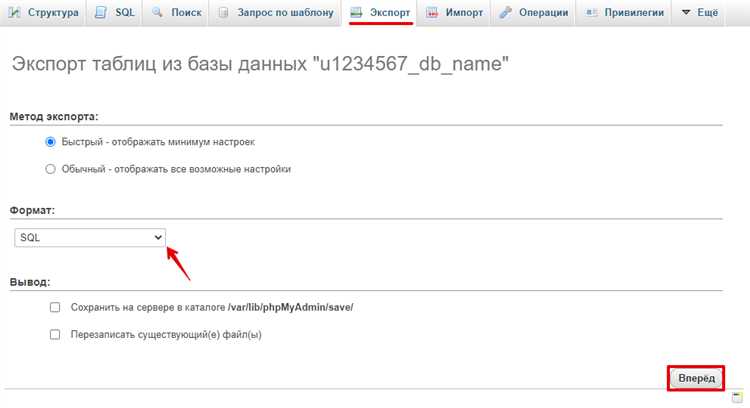
Task: Click the Привилегии tab icon
Action: [x=592, y=12]
